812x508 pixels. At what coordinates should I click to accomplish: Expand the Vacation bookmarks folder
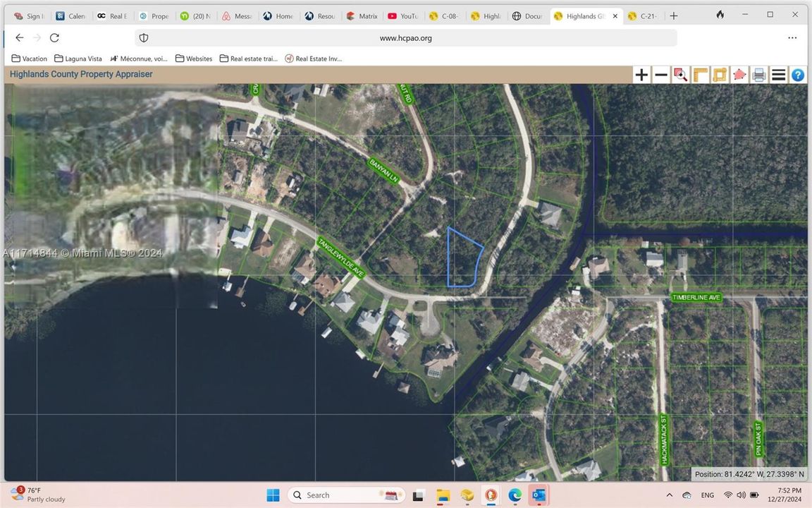click(29, 59)
